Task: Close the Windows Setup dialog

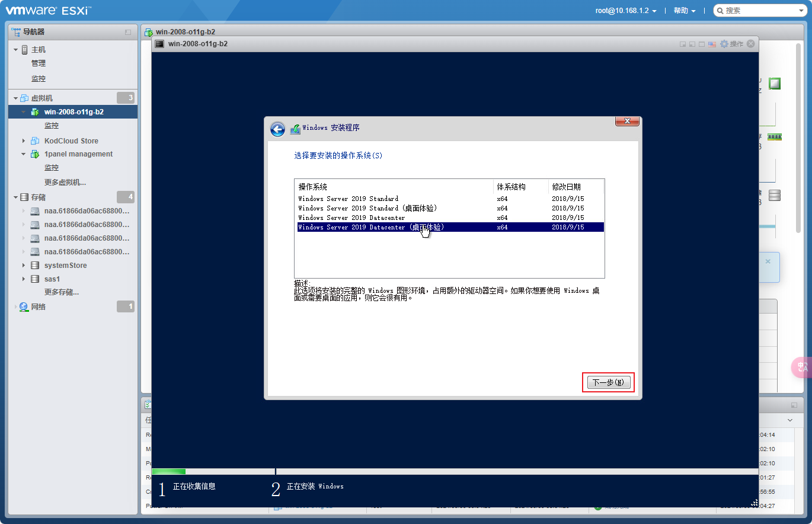Action: pyautogui.click(x=627, y=121)
